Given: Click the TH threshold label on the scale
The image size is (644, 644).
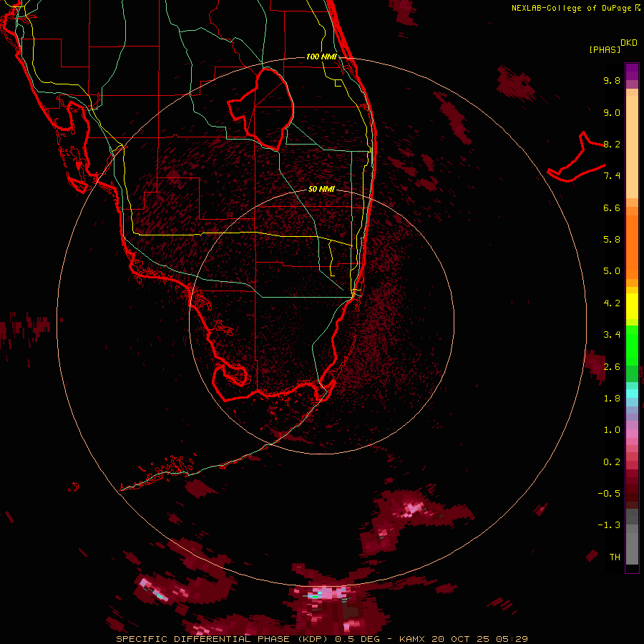Looking at the screenshot, I should click(x=615, y=557).
